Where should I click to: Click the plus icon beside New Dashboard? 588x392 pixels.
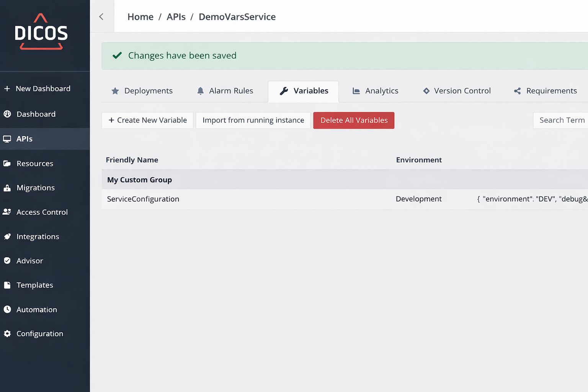tap(7, 89)
